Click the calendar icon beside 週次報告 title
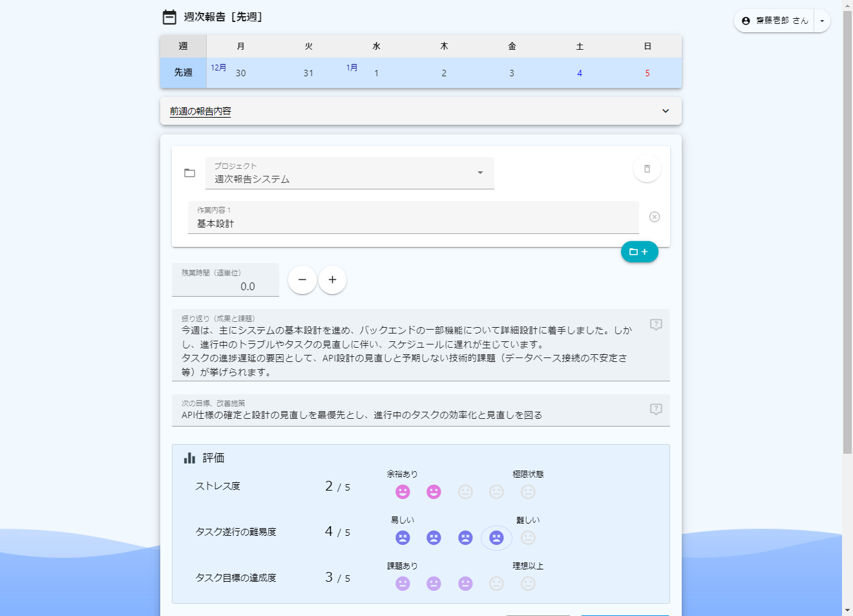853x616 pixels. click(x=169, y=17)
